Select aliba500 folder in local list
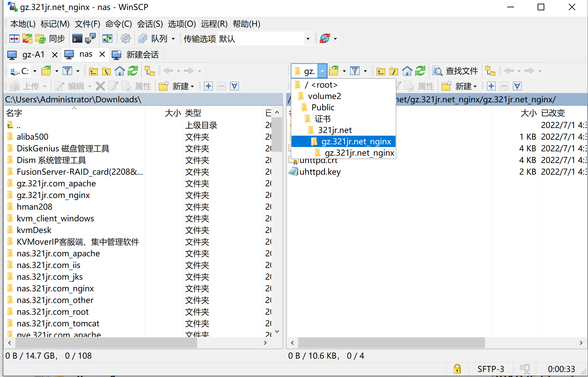 tap(32, 137)
